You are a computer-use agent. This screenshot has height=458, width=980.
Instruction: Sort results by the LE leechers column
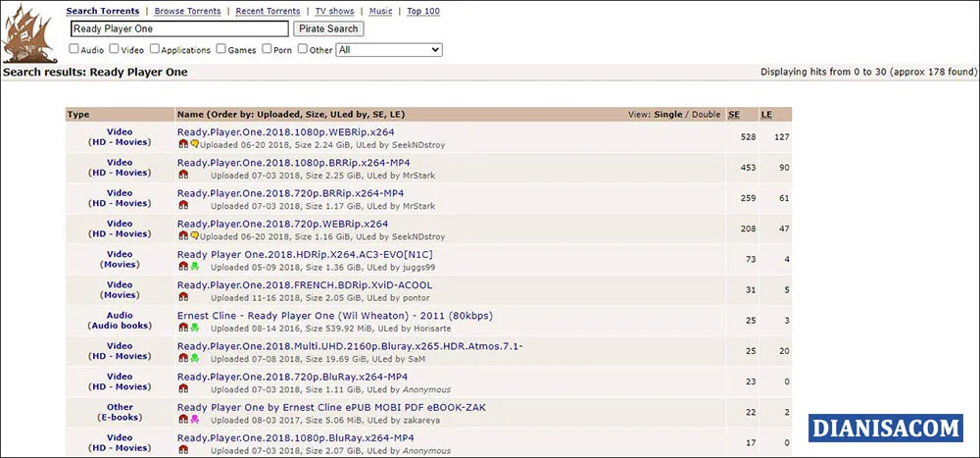(x=766, y=115)
